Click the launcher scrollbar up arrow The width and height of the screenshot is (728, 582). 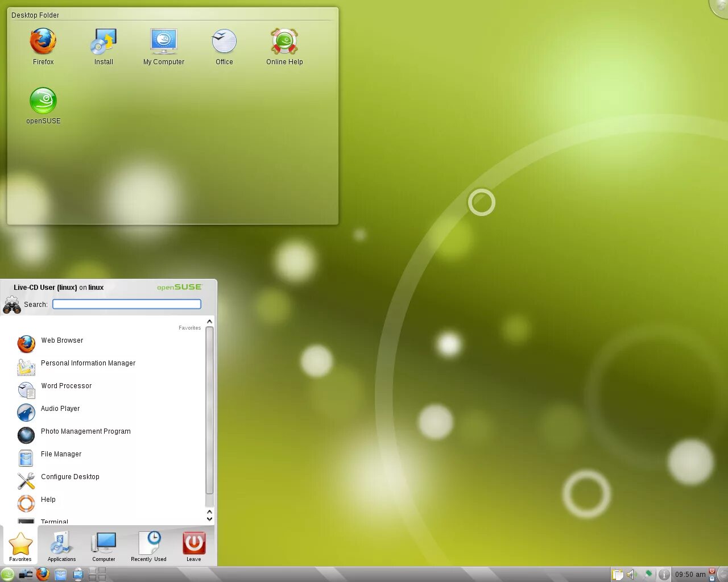pos(209,322)
